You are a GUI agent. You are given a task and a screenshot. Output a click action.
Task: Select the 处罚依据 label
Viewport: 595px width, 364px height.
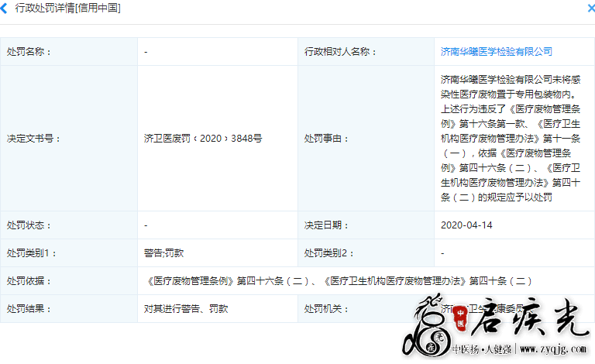(x=29, y=281)
